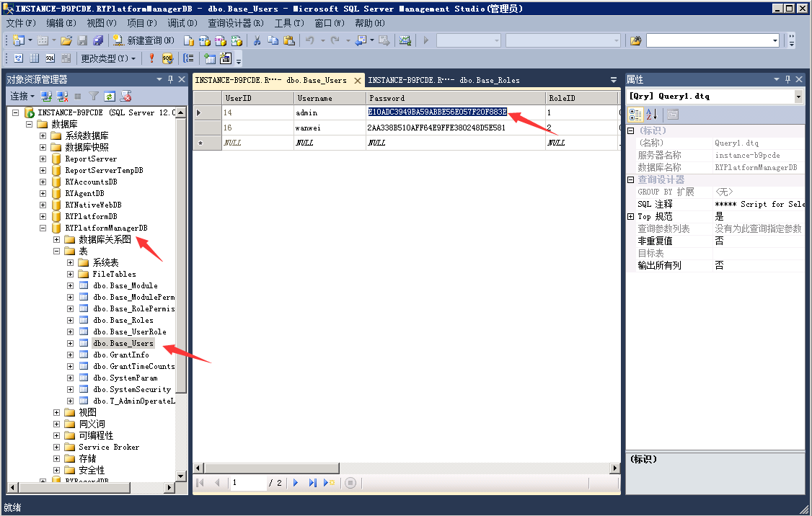Open the 查询设计器 Query Designer menu
Image resolution: width=812 pixels, height=516 pixels.
click(236, 23)
